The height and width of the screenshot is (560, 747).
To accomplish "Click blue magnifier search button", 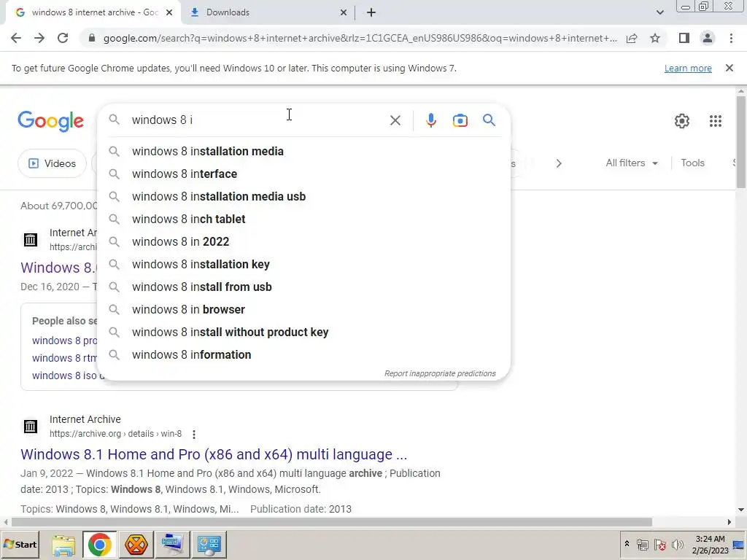I will click(x=489, y=120).
